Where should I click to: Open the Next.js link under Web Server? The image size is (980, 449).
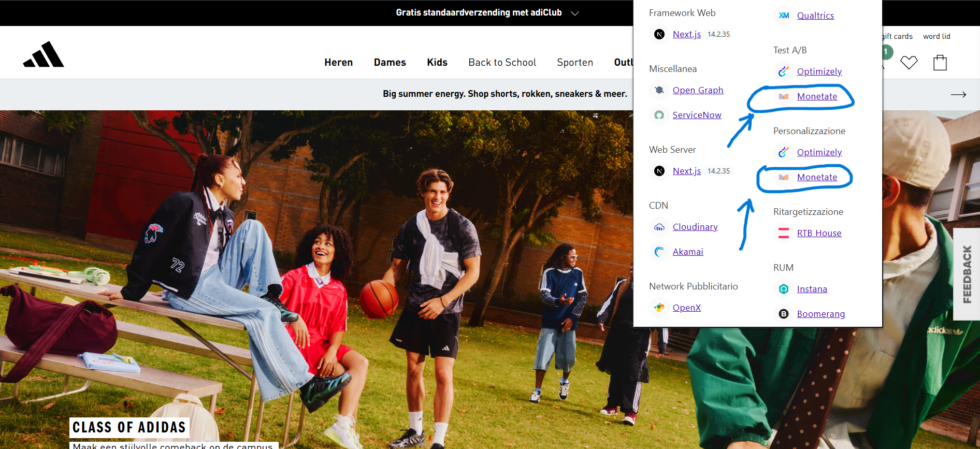687,171
